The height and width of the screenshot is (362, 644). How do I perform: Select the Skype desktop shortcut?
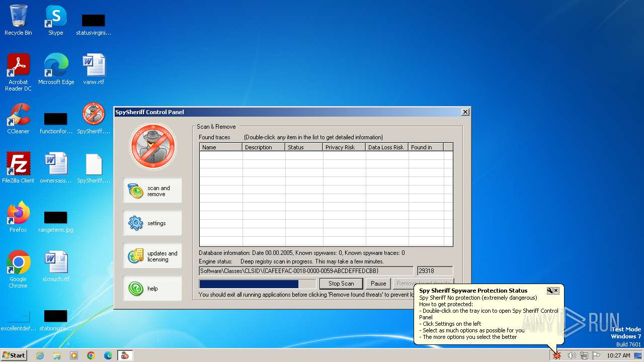[55, 20]
